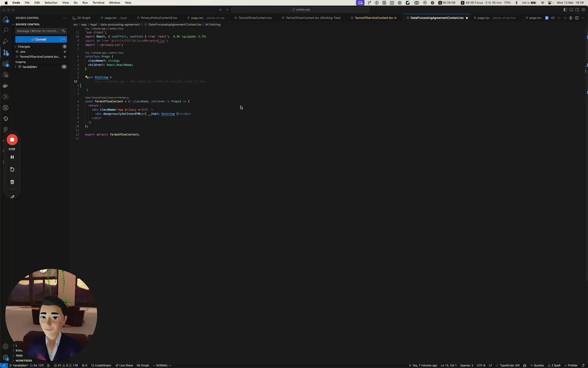Toggle the secondary side bar layout icon

(x=577, y=10)
